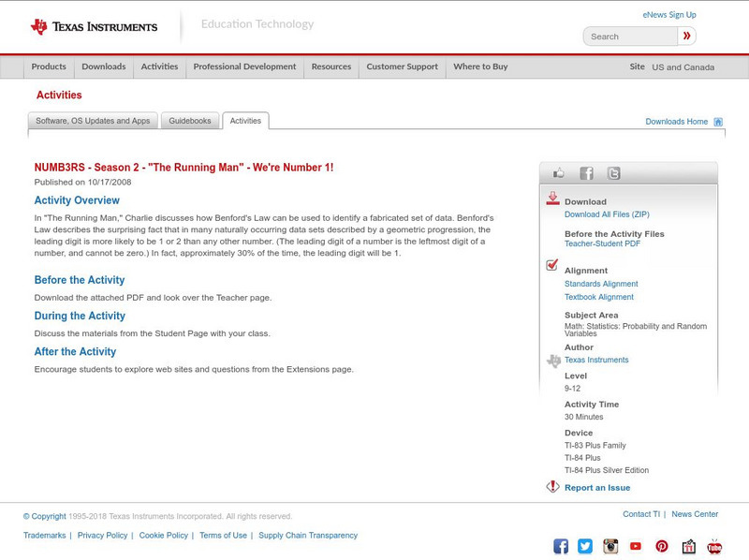Click the 9-12 level value
The height and width of the screenshot is (560, 749).
tap(572, 389)
